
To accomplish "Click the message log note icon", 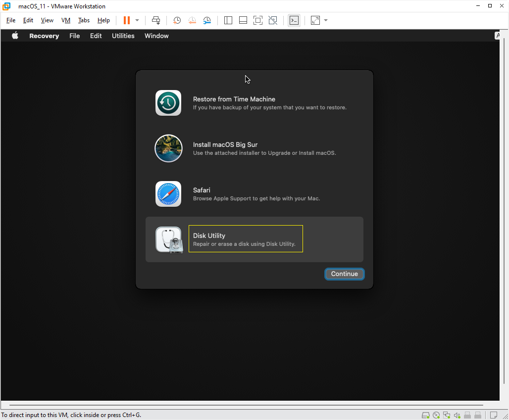I will point(494,415).
